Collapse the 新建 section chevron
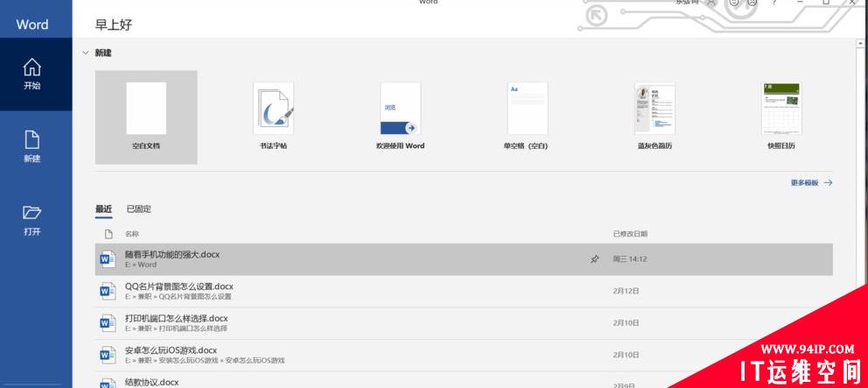This screenshot has height=388, width=868. (x=85, y=53)
